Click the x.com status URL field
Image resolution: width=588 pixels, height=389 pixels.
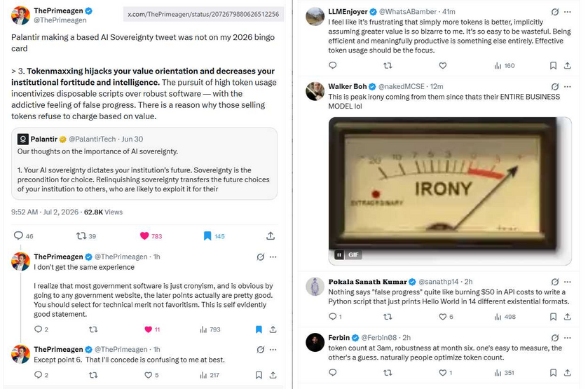pyautogui.click(x=203, y=14)
